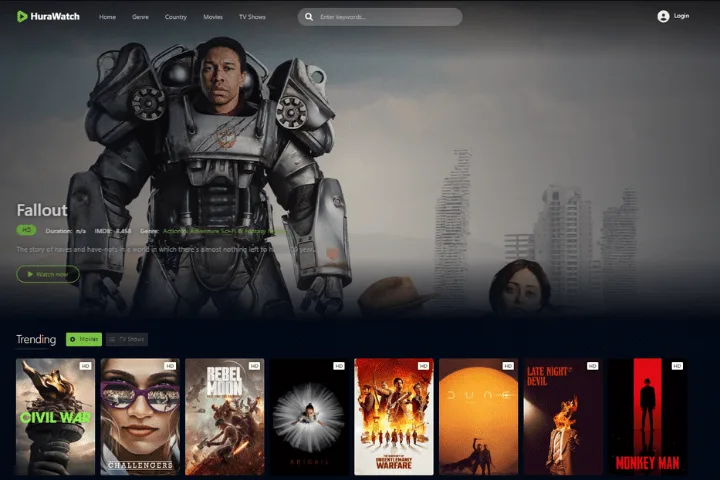Click the IMDB rating text

[x=113, y=231]
